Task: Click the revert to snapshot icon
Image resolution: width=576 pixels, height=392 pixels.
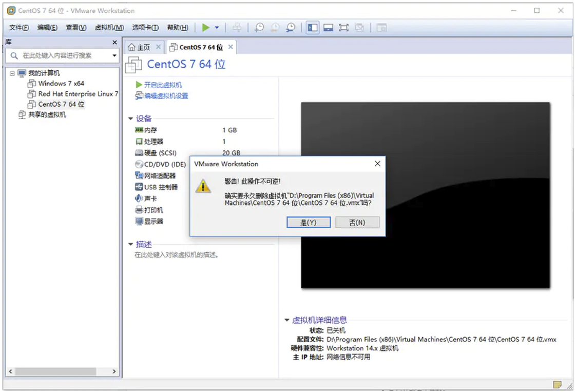Action: point(275,28)
